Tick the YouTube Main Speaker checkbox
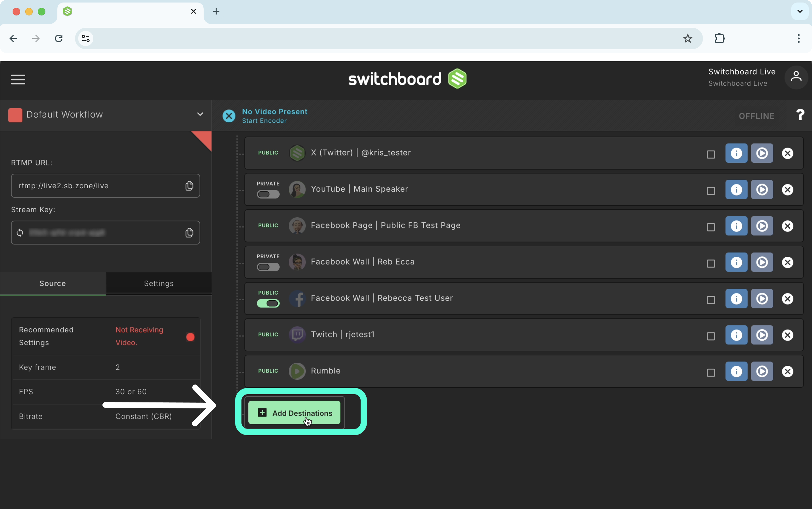The image size is (812, 509). click(711, 191)
